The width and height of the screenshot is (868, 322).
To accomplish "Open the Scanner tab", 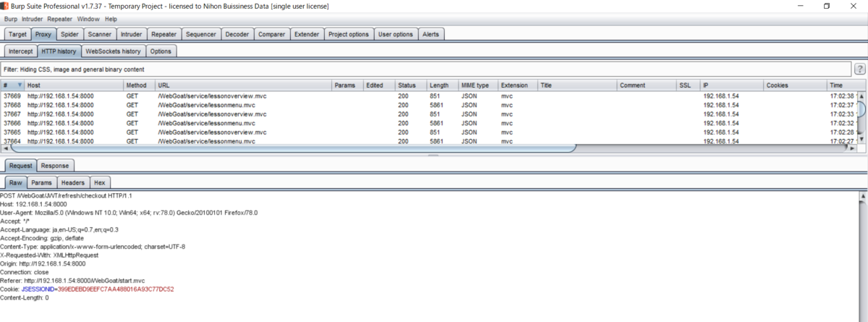I will point(99,34).
